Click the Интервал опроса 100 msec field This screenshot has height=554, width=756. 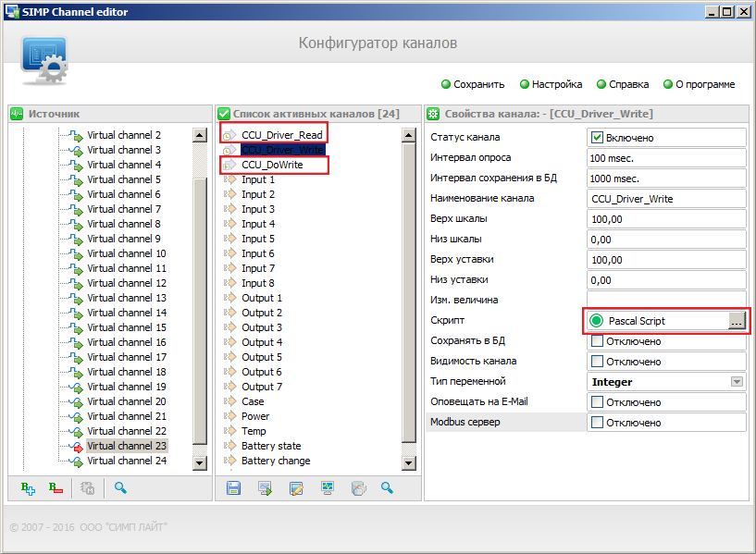(666, 158)
